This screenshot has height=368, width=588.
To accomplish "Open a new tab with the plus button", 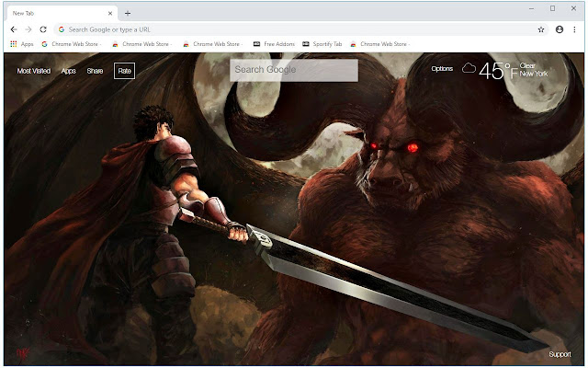I will click(128, 14).
